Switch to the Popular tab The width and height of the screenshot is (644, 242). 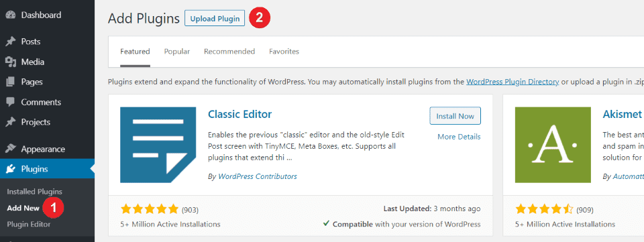click(x=177, y=52)
